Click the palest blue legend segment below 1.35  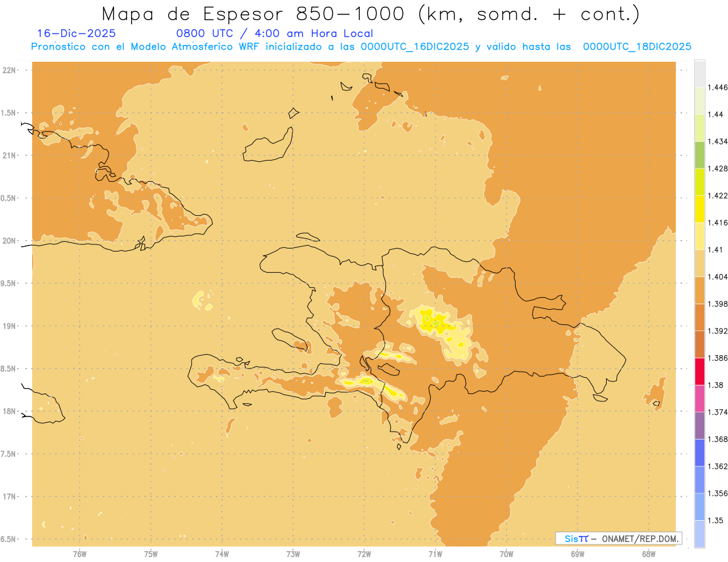699,534
